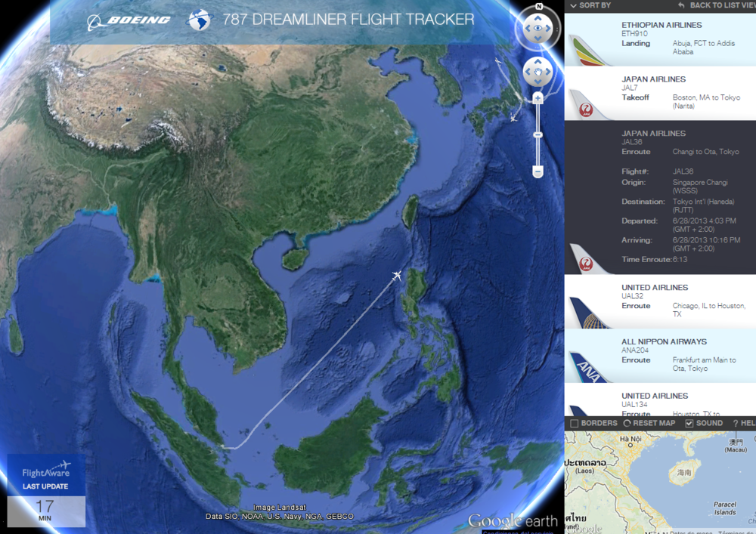Click 'Frankfurt am Main to Ota, Tokyo' text
756x534 pixels.
click(x=704, y=363)
